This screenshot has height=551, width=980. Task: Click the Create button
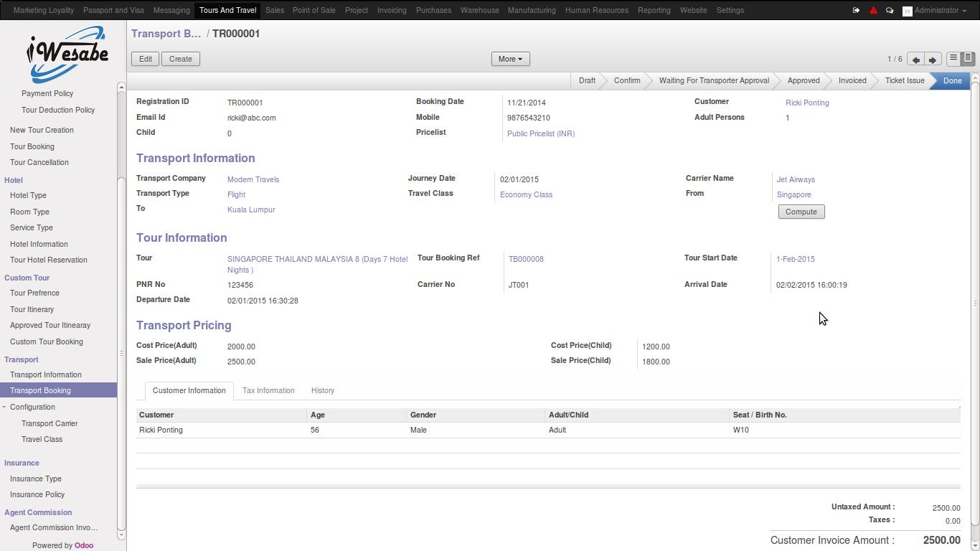pos(181,59)
